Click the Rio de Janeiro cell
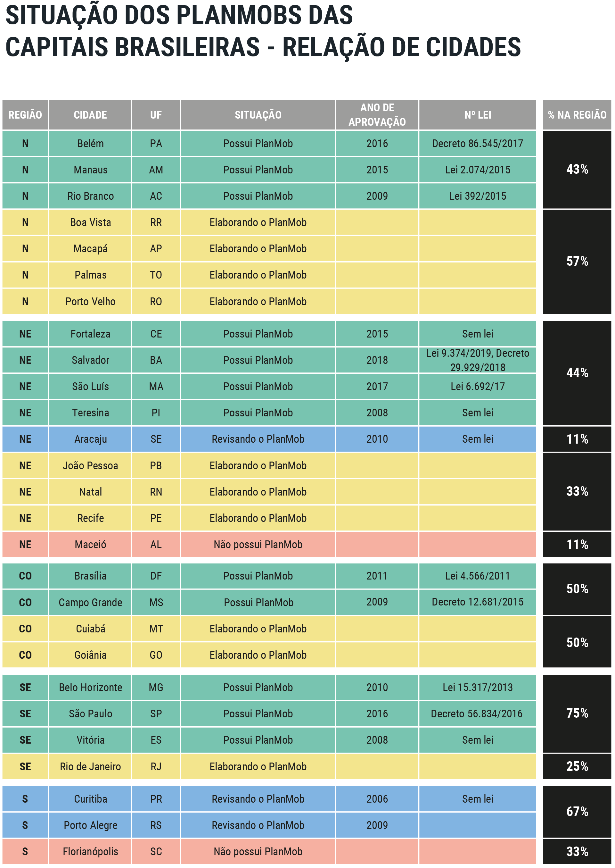The height and width of the screenshot is (868, 615). 90,766
